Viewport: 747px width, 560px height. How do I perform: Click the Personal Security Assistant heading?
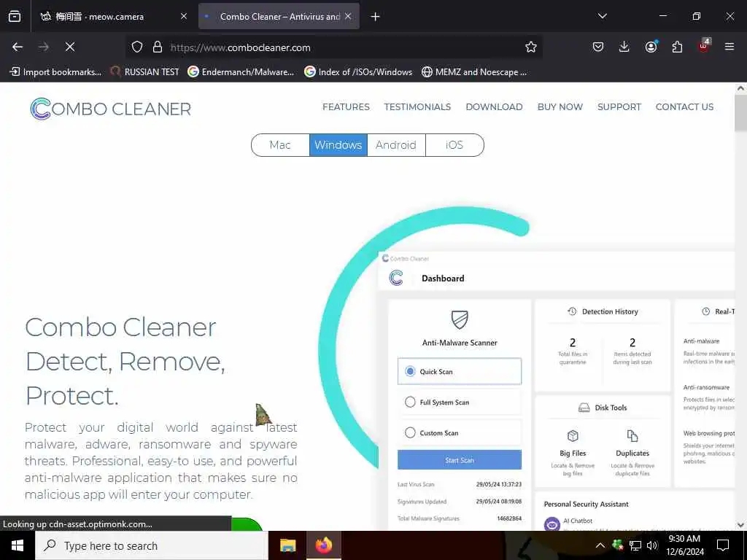(x=586, y=504)
